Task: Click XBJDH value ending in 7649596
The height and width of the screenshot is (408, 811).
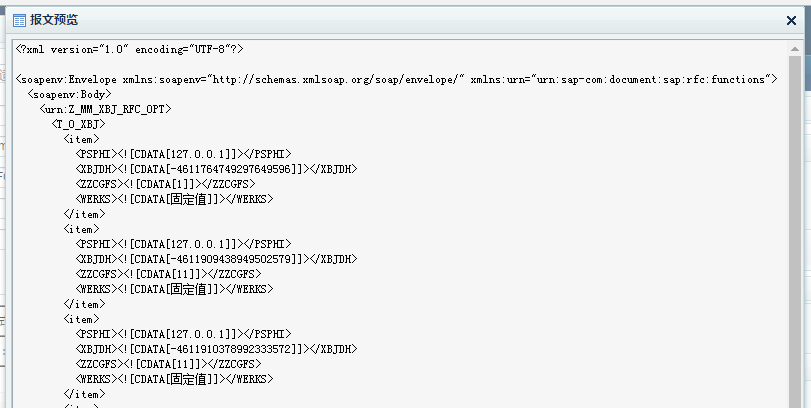Action: coord(216,169)
